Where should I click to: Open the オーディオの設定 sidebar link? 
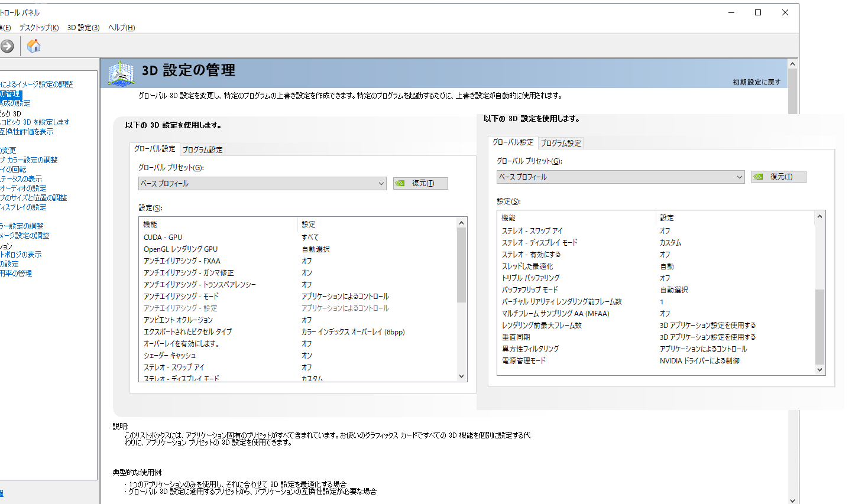tap(23, 188)
